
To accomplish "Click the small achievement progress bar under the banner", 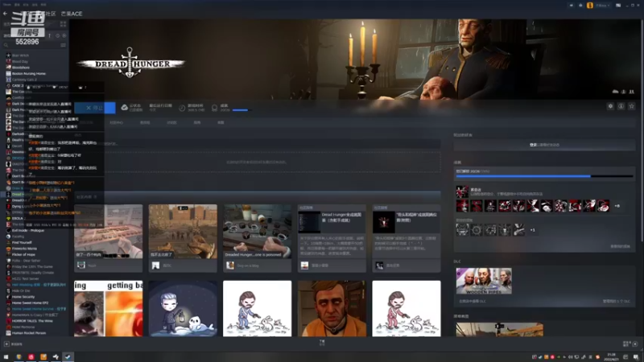I will [x=242, y=110].
